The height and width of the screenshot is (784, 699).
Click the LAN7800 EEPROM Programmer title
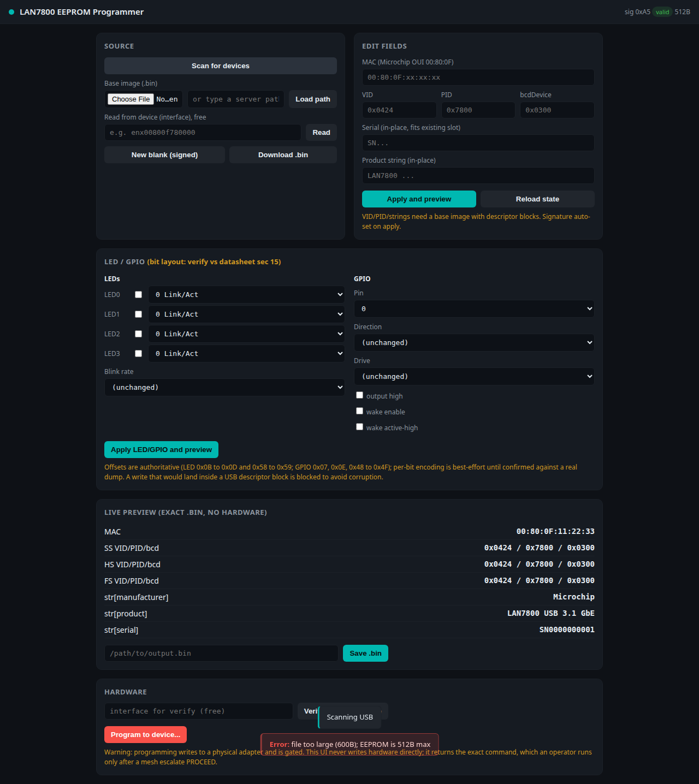pyautogui.click(x=82, y=12)
